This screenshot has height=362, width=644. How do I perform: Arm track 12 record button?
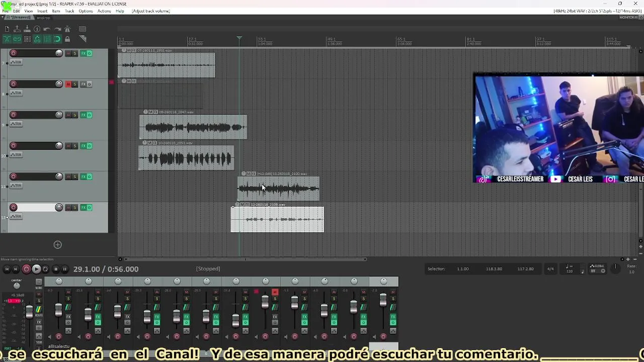[14, 207]
